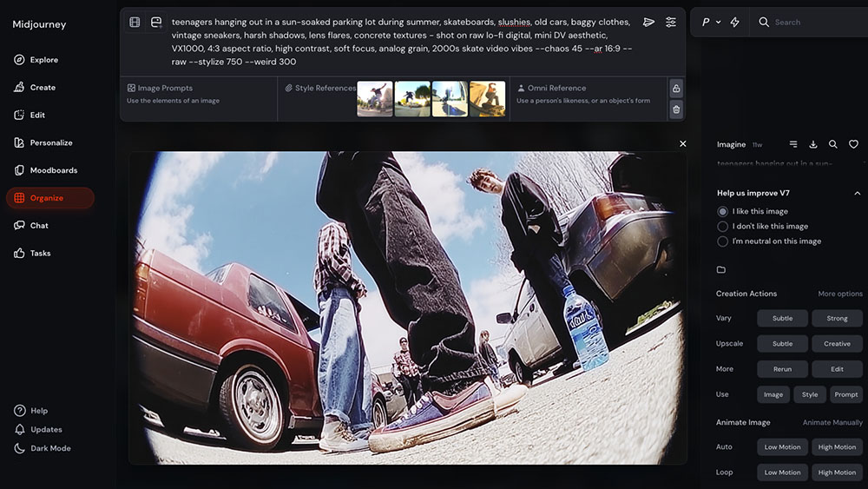Screen dimensions: 868x489
Task: Select the first style reference thumbnail
Action: point(375,99)
